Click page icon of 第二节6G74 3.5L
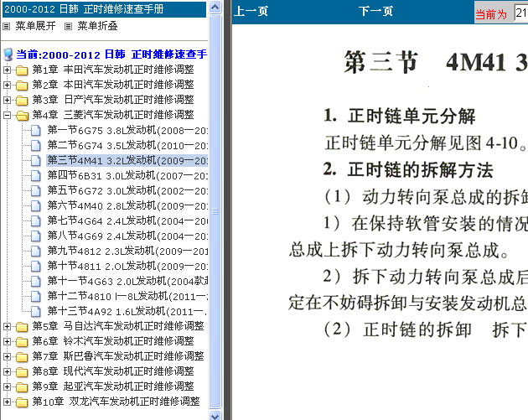528x420 pixels. pyautogui.click(x=36, y=146)
